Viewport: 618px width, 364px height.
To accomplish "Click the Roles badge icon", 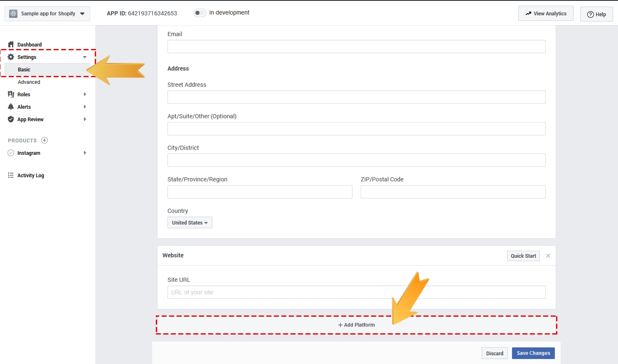I will [x=11, y=94].
